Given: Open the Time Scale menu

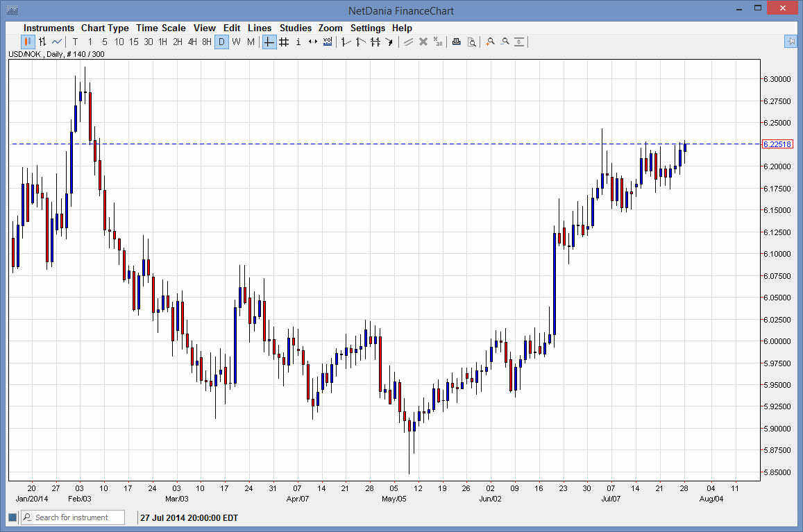Looking at the screenshot, I should 160,28.
